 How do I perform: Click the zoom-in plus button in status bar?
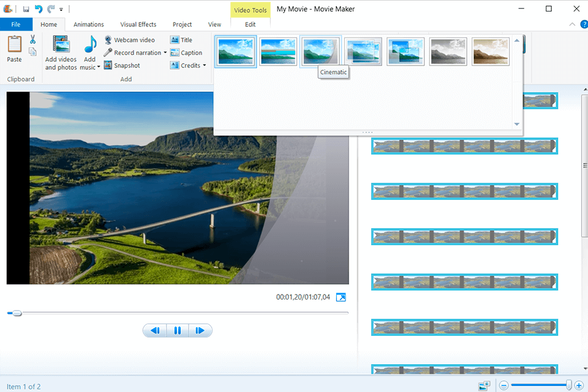(579, 385)
